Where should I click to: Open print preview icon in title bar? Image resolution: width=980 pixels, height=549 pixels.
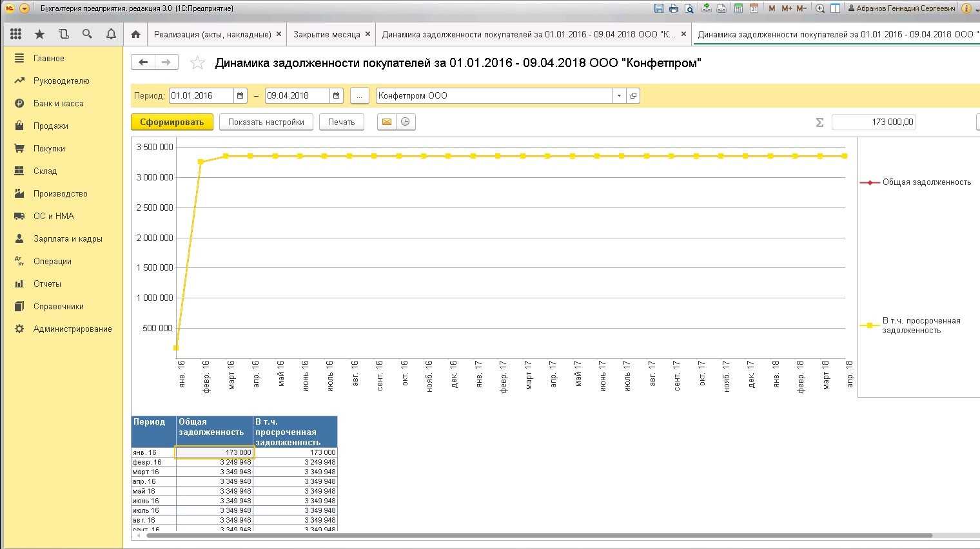coord(689,8)
